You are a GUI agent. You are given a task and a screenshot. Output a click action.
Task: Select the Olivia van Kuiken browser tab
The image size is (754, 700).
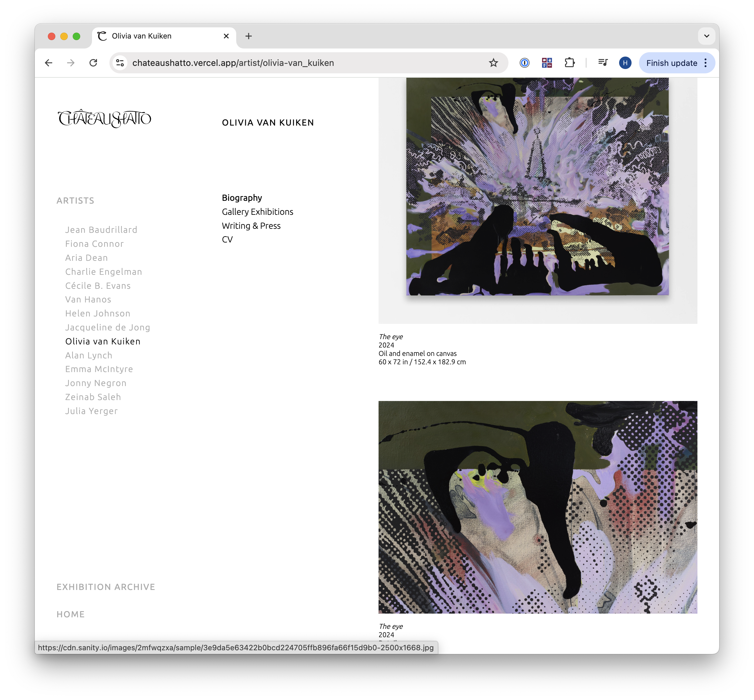tap(163, 36)
